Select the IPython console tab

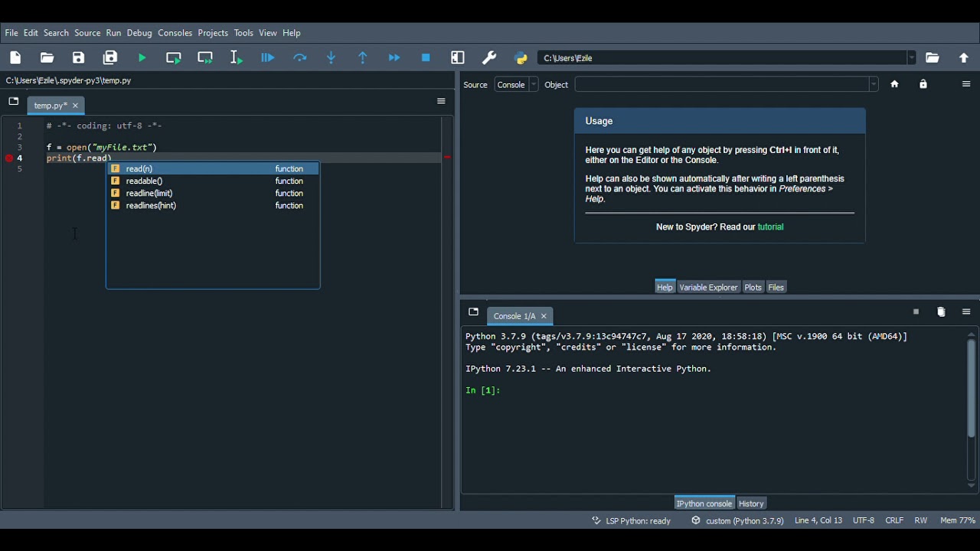704,504
